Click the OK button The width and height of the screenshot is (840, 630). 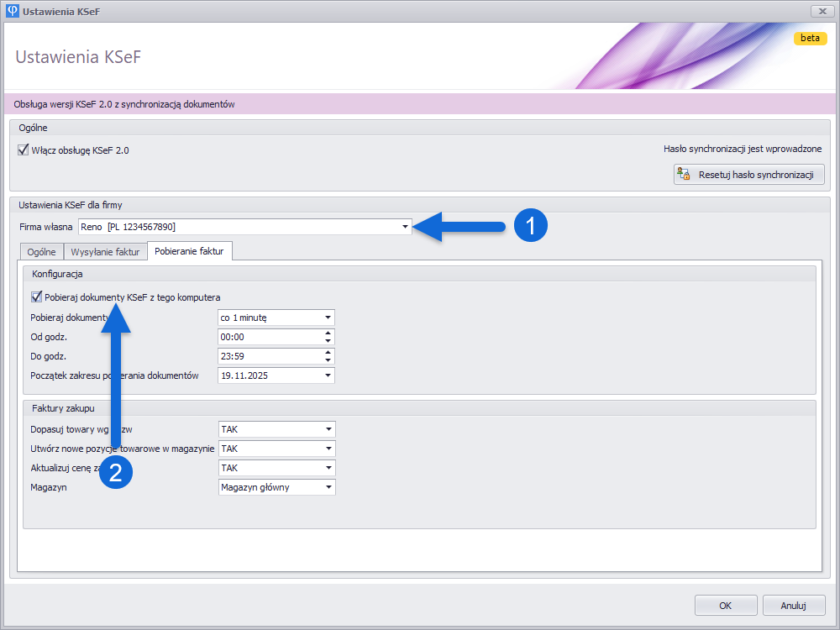pyautogui.click(x=725, y=605)
